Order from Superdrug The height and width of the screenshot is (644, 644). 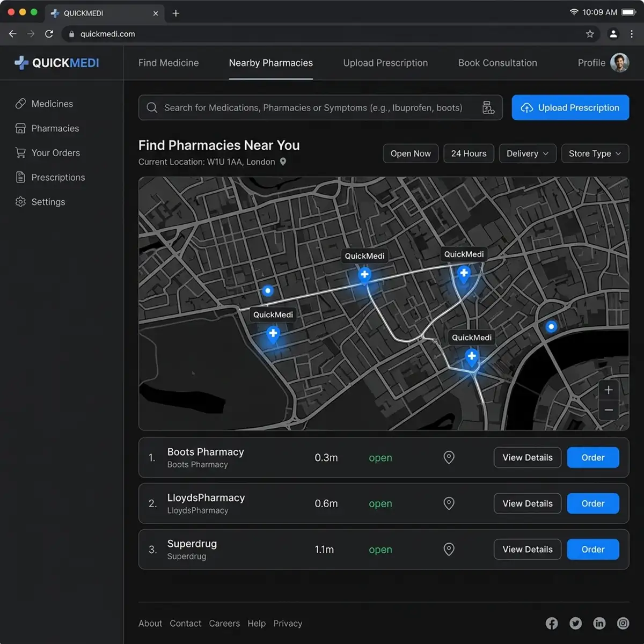[x=593, y=549]
